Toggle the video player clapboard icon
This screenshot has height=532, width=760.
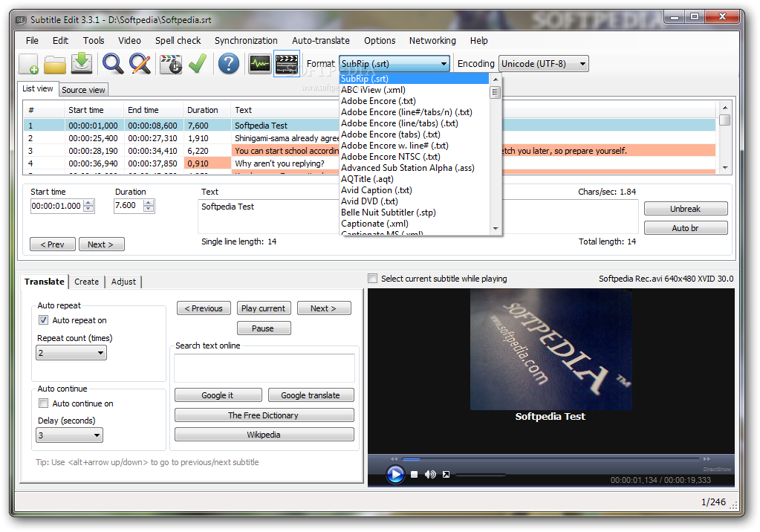(x=287, y=64)
